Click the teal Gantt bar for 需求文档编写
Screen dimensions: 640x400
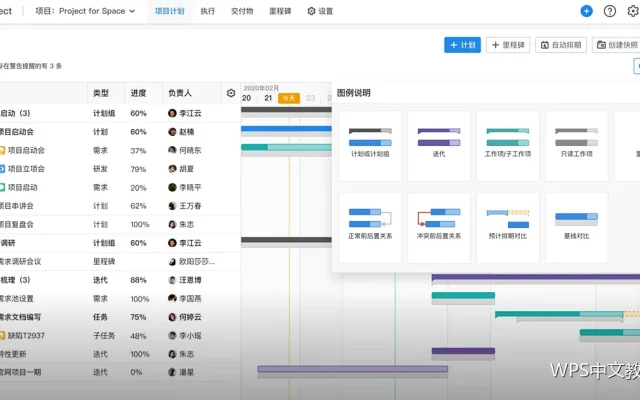pyautogui.click(x=559, y=314)
